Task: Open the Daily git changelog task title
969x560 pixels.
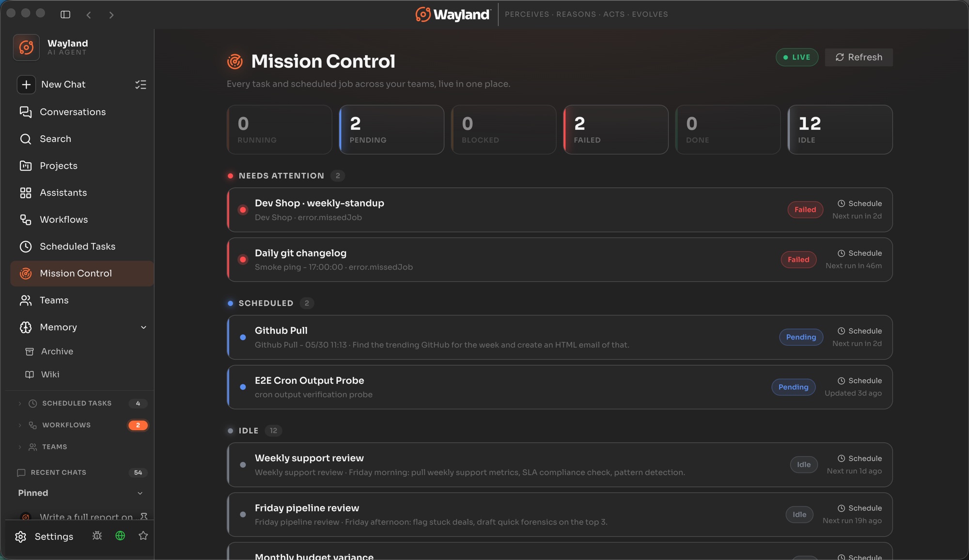Action: 300,253
